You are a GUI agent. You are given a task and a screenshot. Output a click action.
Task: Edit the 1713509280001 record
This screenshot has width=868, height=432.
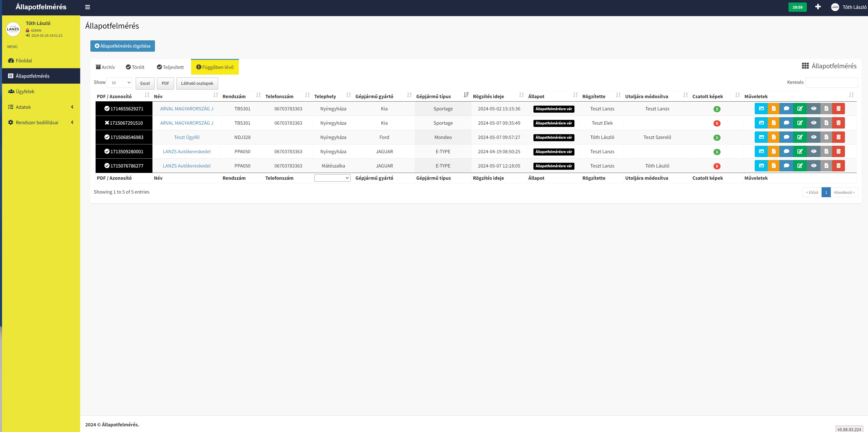[x=800, y=151]
